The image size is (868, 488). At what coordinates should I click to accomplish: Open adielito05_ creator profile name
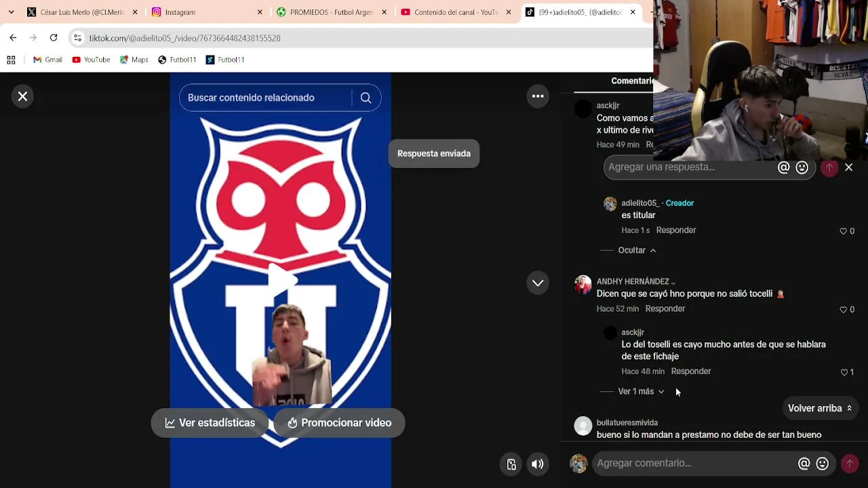pyautogui.click(x=640, y=203)
